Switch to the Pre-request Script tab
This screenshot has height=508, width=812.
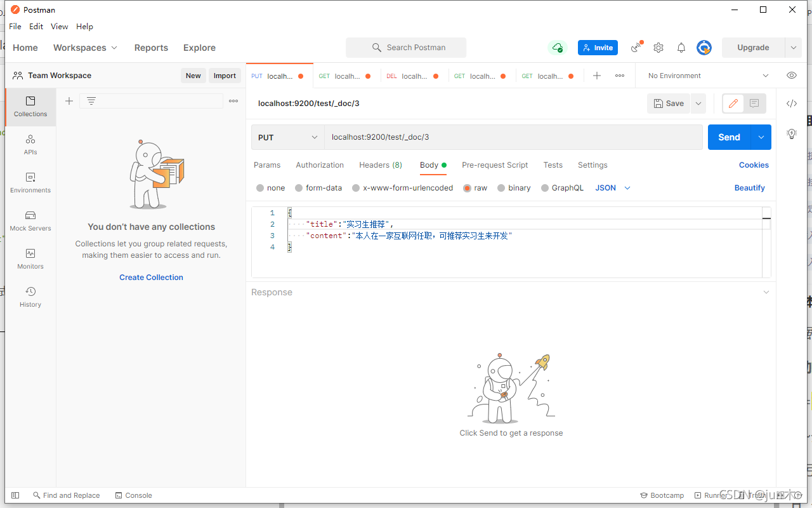(495, 165)
